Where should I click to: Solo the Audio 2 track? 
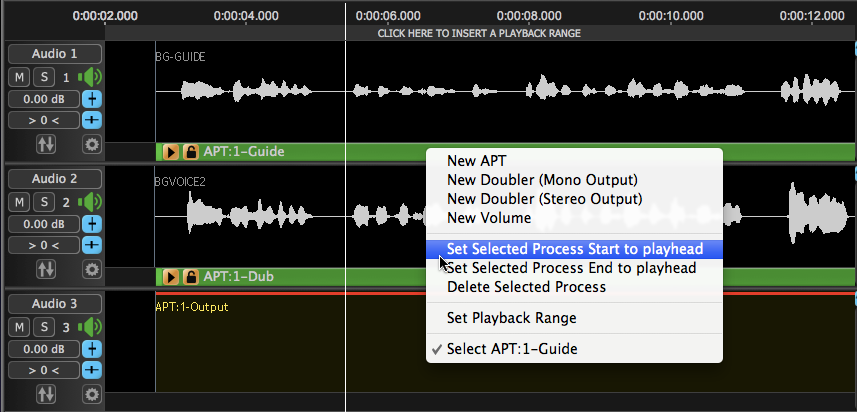44,203
